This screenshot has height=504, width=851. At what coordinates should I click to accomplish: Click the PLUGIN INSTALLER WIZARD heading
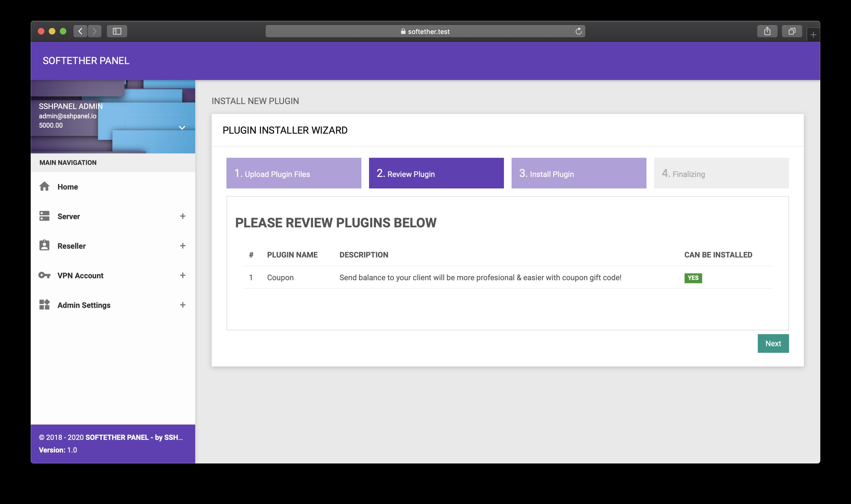coord(285,130)
